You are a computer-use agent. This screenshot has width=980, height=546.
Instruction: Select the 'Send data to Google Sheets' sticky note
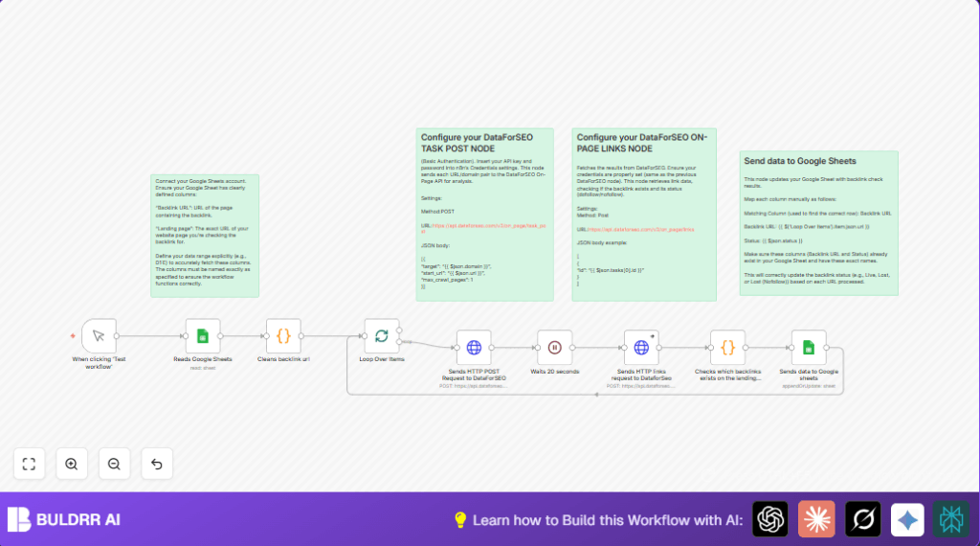point(819,222)
